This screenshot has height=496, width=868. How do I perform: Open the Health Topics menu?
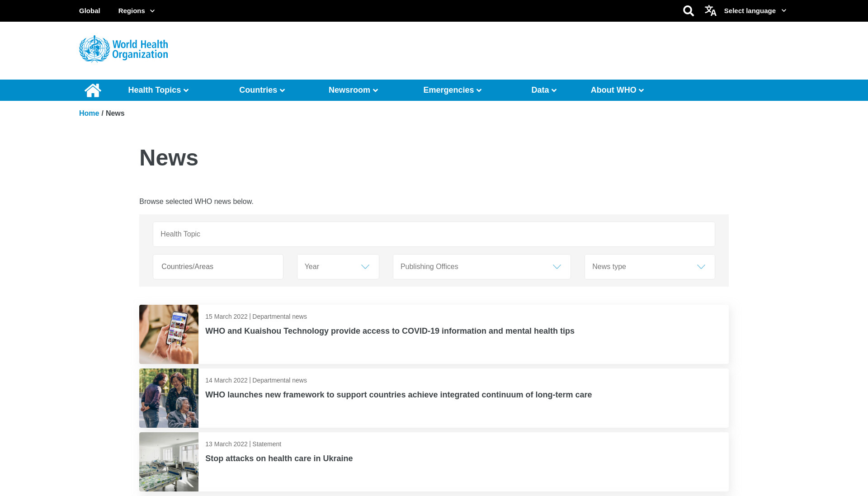coord(158,90)
